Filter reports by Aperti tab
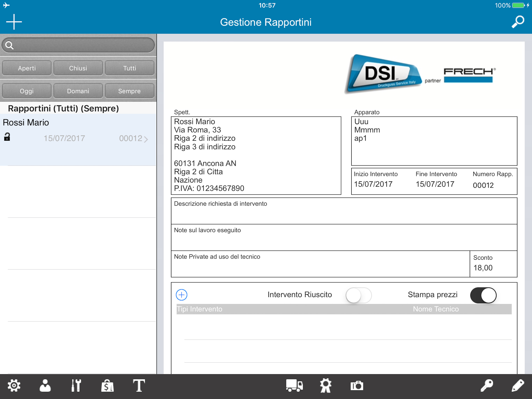 click(x=27, y=68)
